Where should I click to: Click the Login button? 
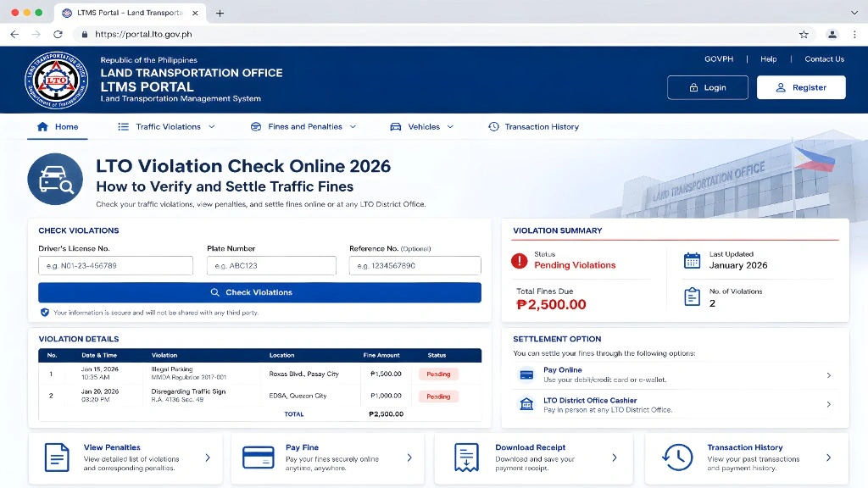click(708, 87)
